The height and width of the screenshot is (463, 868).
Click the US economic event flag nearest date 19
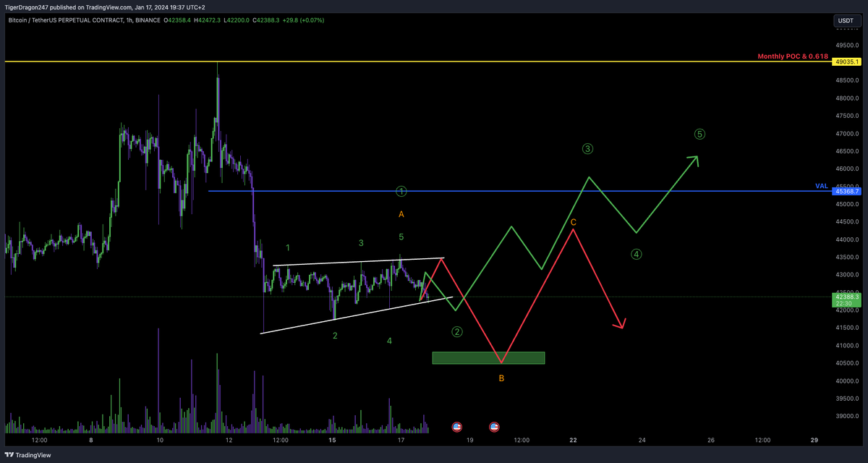[457, 427]
